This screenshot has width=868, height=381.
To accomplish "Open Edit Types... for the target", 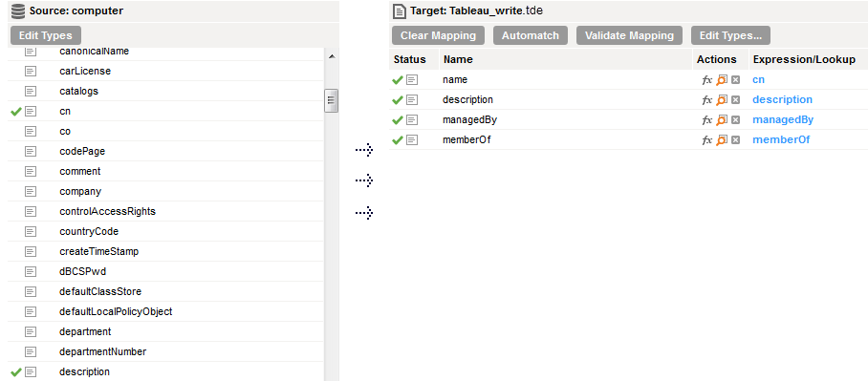I will 730,35.
